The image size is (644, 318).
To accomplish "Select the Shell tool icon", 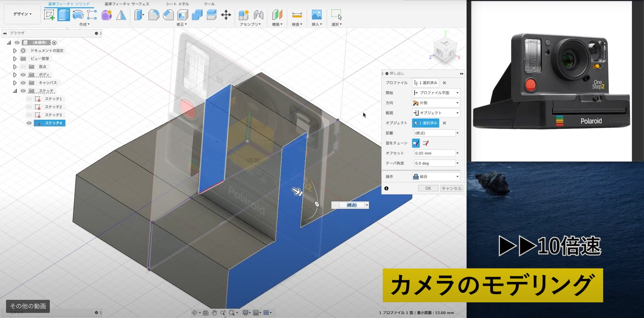I will (x=183, y=15).
